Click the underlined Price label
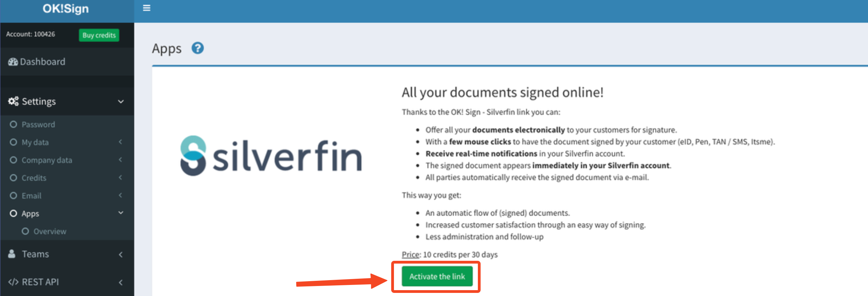Screen dimensions: 868x296 point(410,255)
